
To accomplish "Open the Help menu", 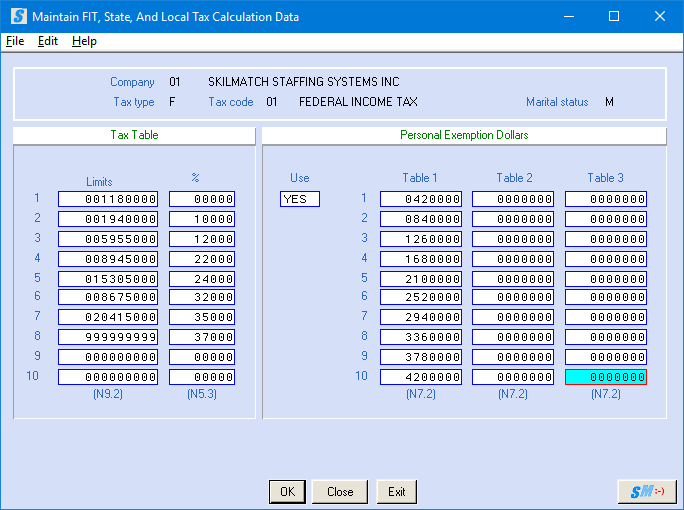I will [84, 41].
